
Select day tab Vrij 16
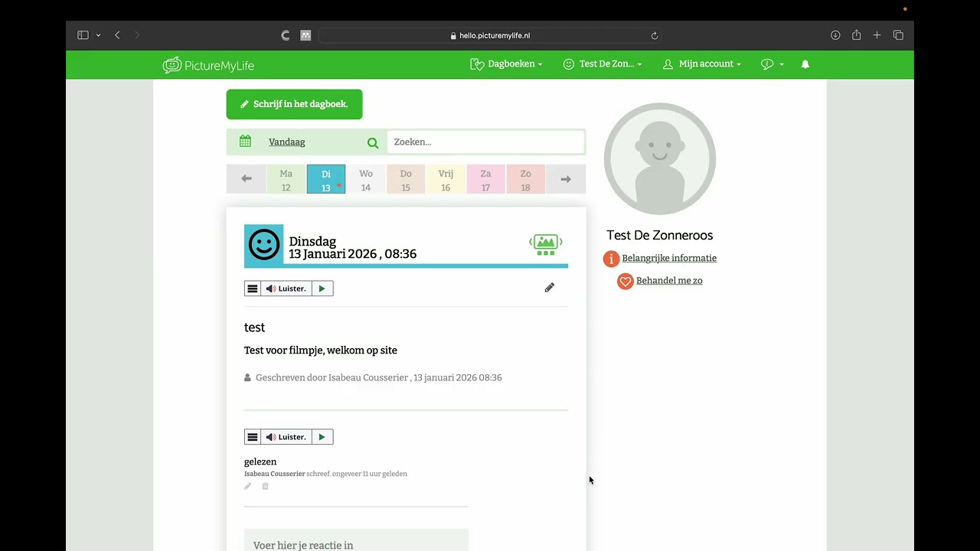(x=446, y=179)
